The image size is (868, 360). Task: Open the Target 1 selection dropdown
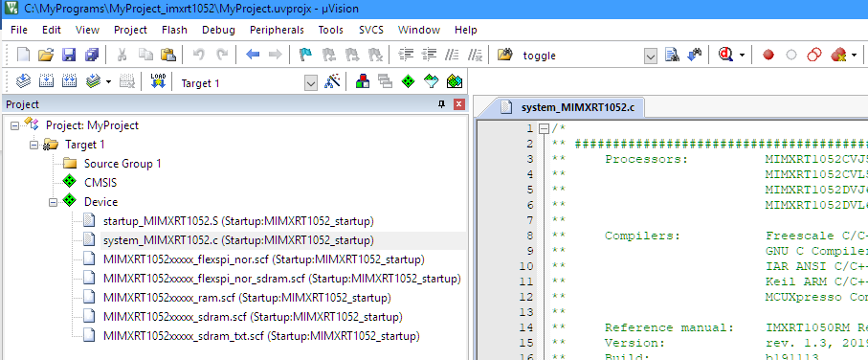(x=311, y=83)
